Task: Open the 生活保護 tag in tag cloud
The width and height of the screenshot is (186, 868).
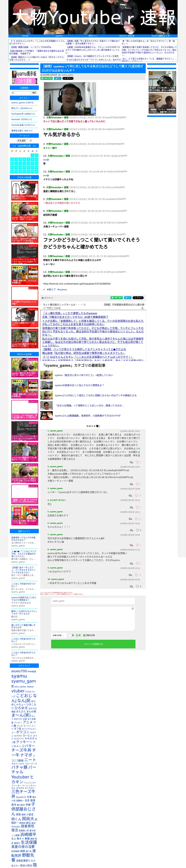Action: click(x=29, y=842)
